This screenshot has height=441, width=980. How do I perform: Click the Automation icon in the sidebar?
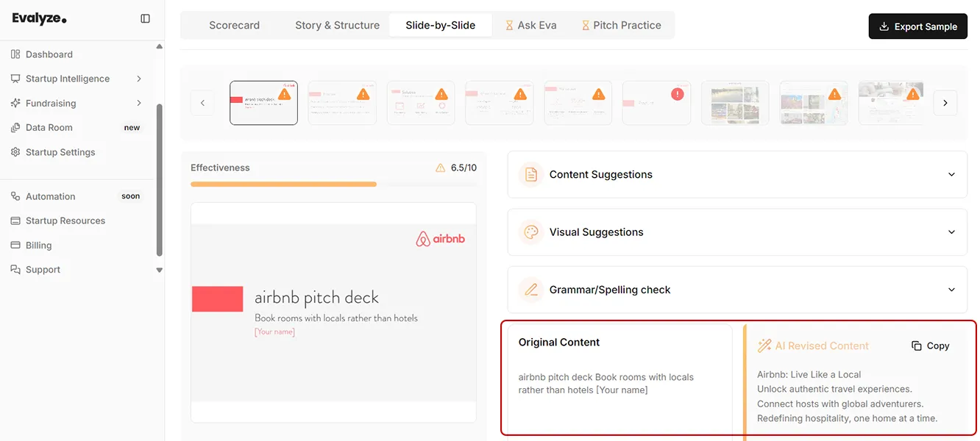15,196
